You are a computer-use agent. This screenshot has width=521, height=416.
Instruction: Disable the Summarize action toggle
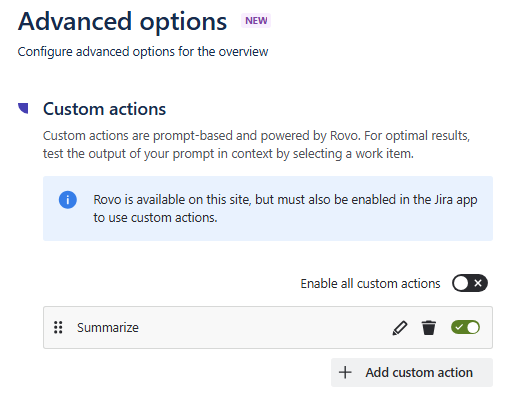tap(465, 327)
